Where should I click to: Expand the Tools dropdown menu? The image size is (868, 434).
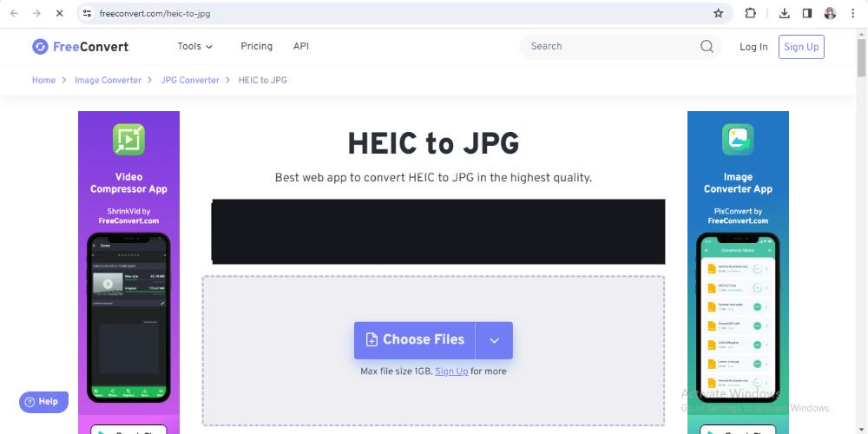(195, 47)
